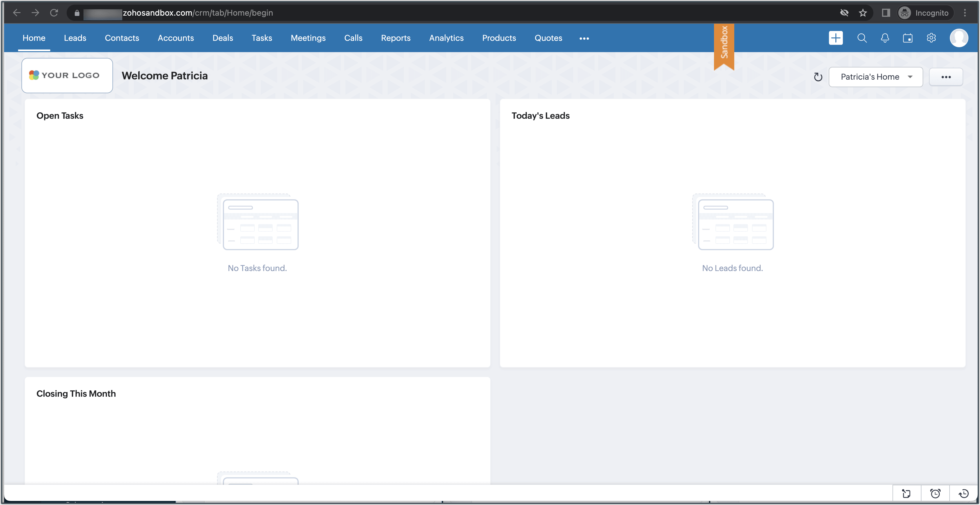
Task: Expand more modules ellipsis in navigation bar
Action: 584,39
